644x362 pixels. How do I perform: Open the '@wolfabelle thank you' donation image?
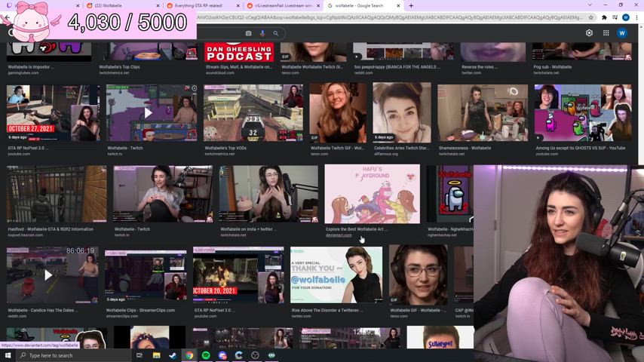click(336, 275)
